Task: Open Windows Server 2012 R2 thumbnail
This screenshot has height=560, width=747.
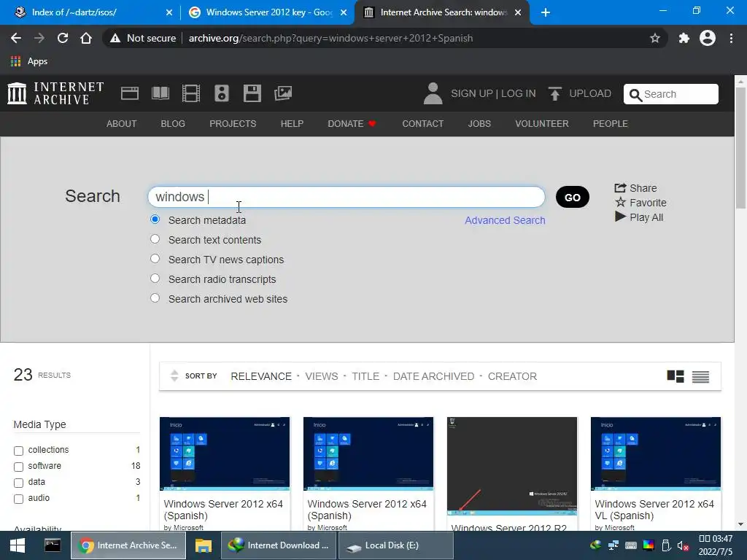Action: tap(512, 466)
